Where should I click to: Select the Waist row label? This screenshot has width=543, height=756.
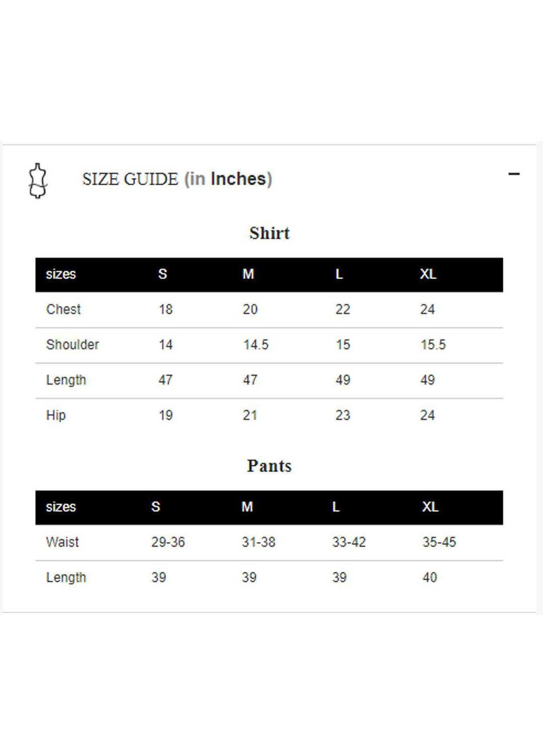pyautogui.click(x=62, y=542)
